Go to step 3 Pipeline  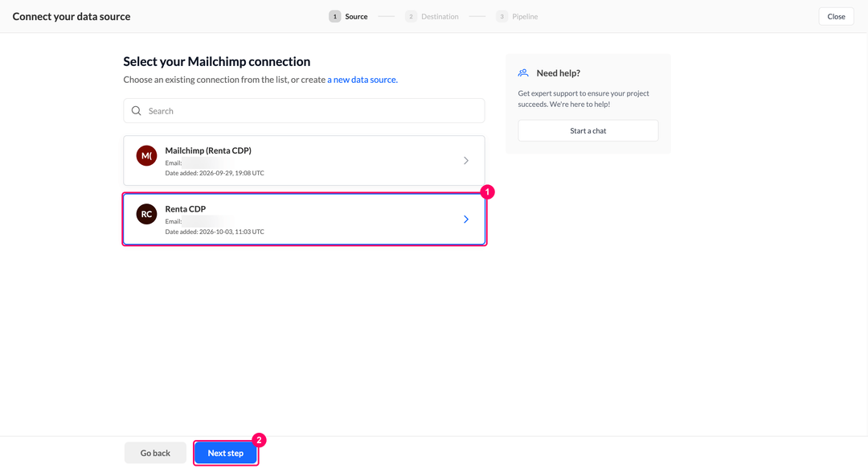click(517, 17)
